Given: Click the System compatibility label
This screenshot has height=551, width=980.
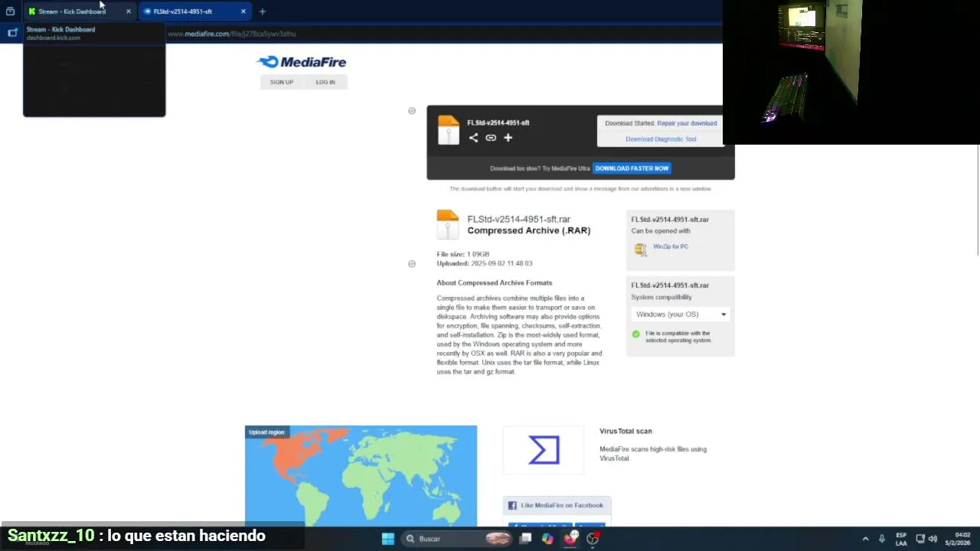Looking at the screenshot, I should pos(661,297).
